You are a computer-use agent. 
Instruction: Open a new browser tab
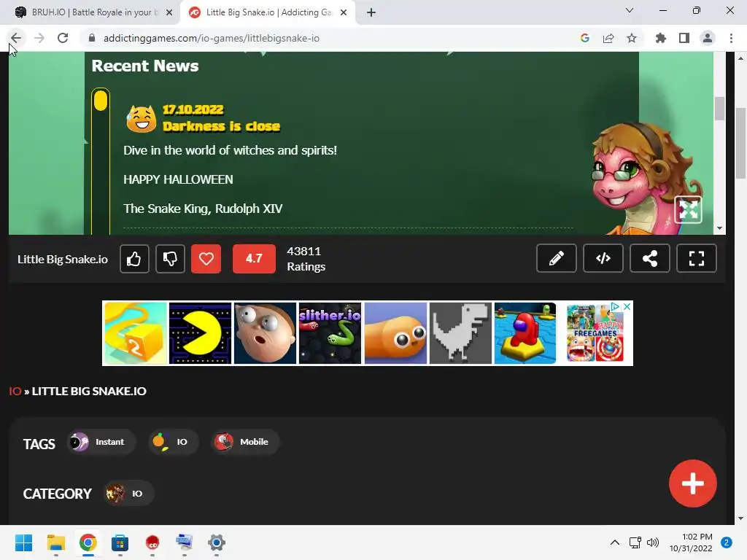pyautogui.click(x=371, y=12)
